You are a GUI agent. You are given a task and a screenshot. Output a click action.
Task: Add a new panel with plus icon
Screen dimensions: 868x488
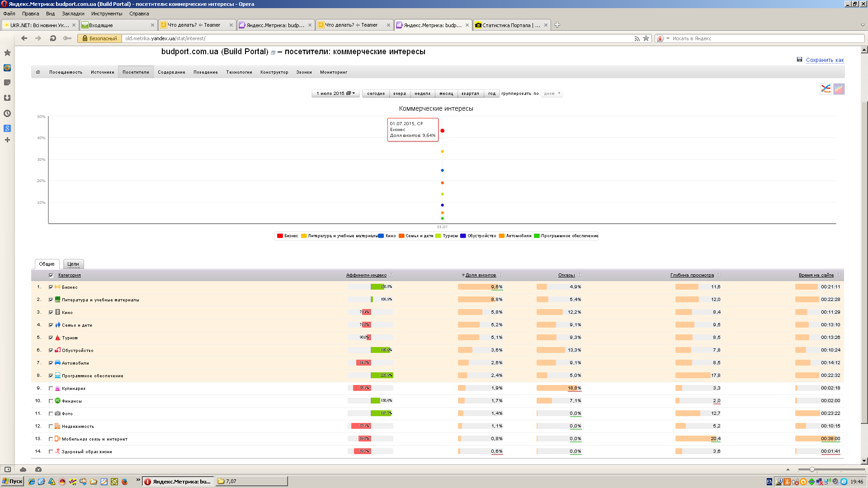[7, 140]
